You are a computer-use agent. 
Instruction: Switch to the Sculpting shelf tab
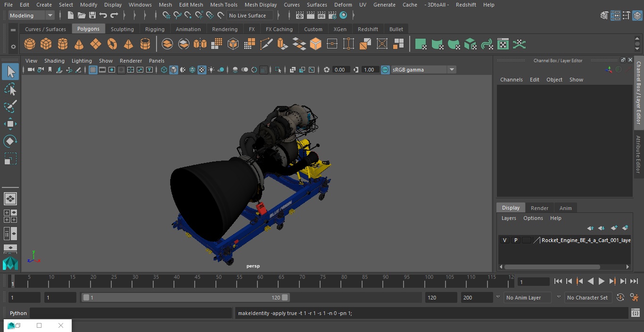pos(122,29)
